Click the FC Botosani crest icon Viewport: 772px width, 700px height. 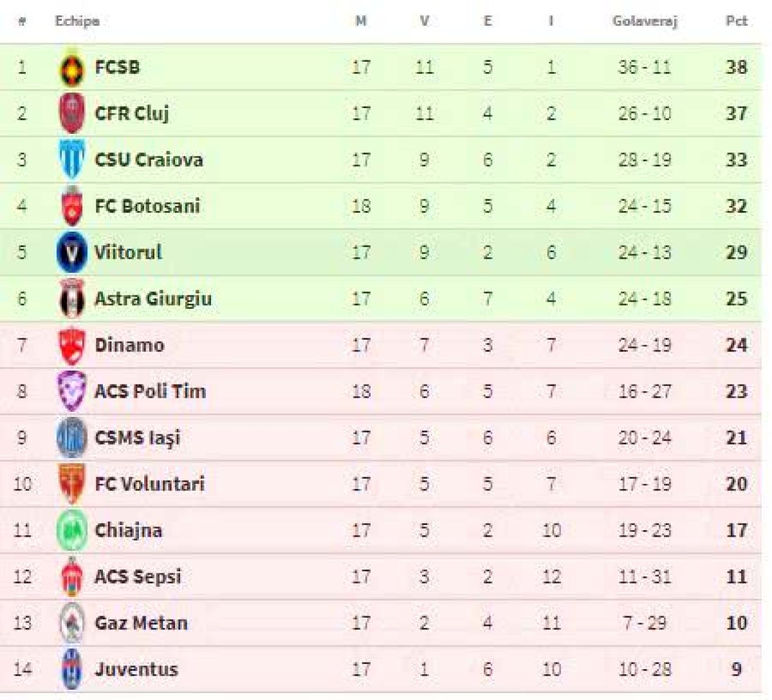71,206
